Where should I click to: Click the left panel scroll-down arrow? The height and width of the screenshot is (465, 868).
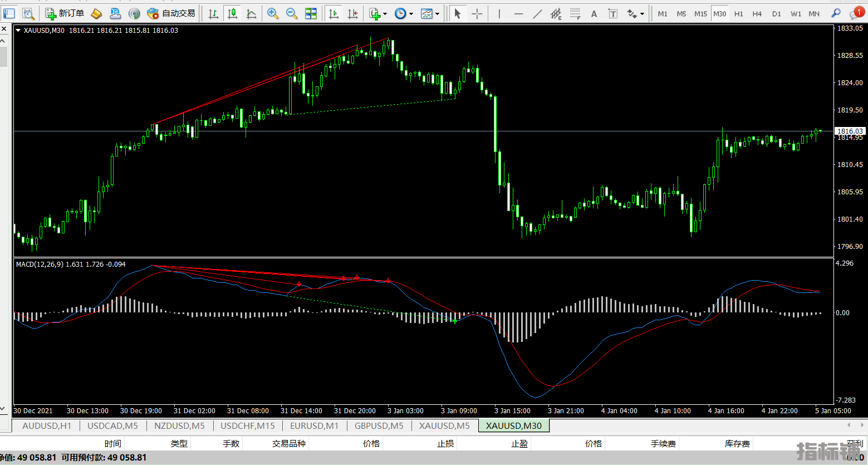coord(3,409)
